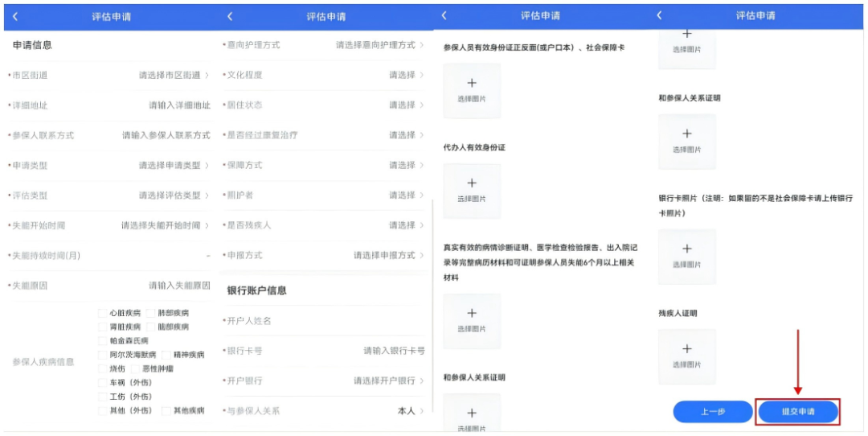
Task: Tap back arrow on the 提交申请 screen
Action: [660, 16]
